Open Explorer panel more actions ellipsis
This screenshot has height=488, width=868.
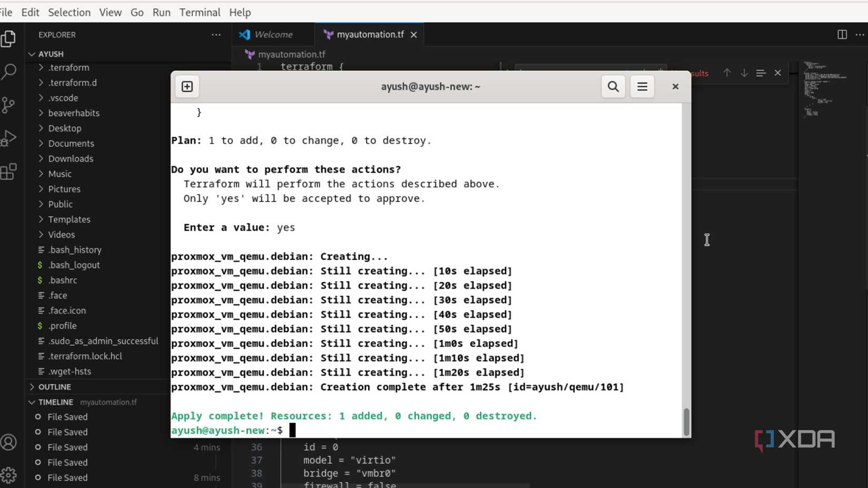click(x=216, y=35)
